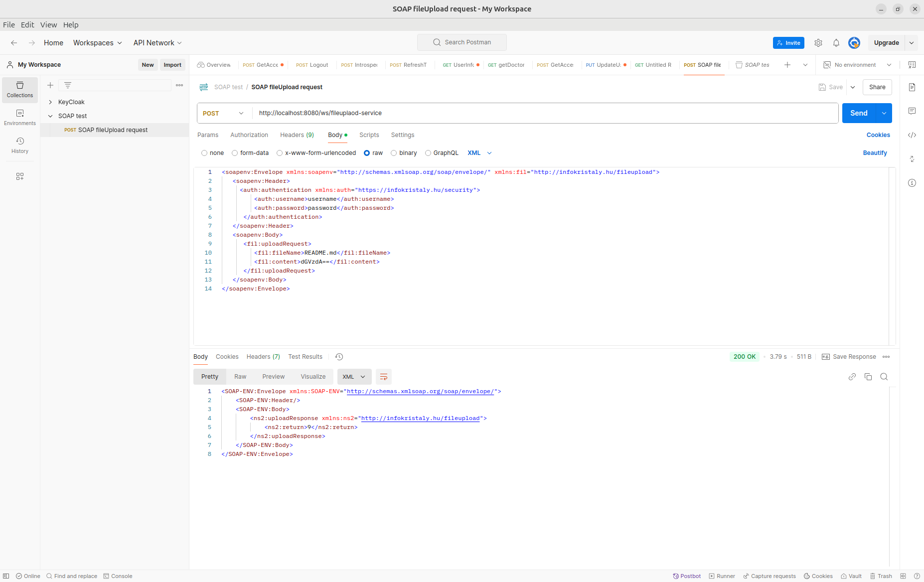Search within the response body
924x582 pixels.
tap(884, 377)
